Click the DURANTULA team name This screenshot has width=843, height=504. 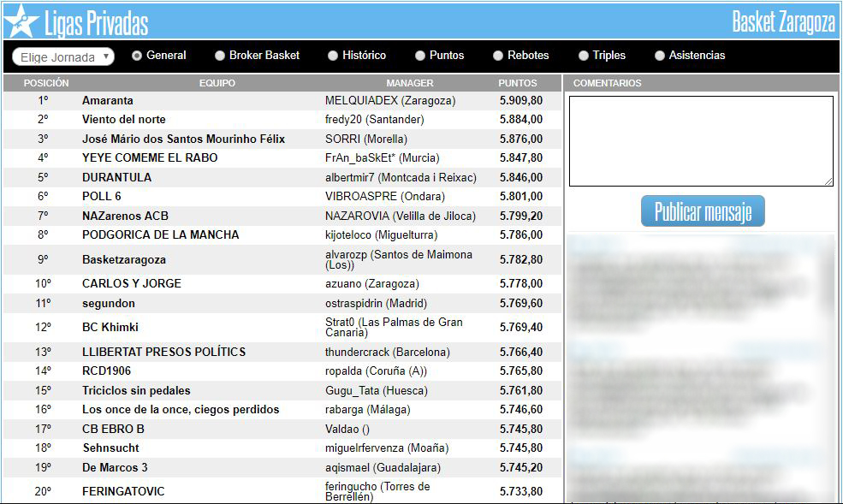point(116,177)
